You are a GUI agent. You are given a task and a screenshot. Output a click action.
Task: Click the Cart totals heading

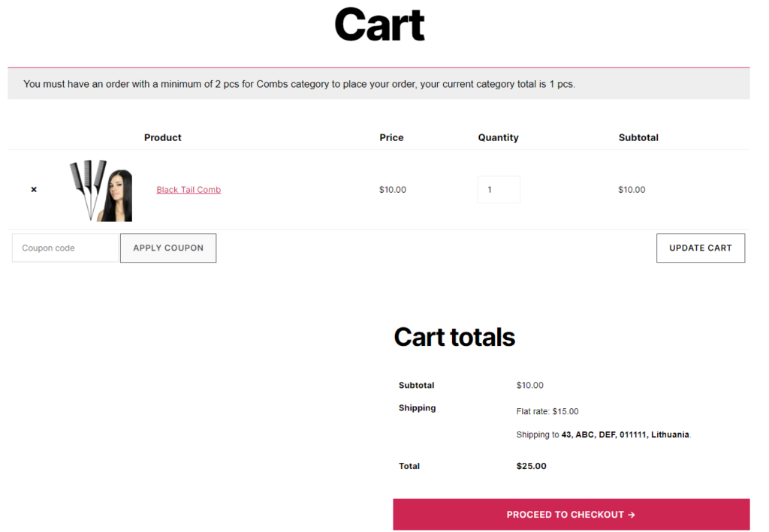pyautogui.click(x=454, y=338)
